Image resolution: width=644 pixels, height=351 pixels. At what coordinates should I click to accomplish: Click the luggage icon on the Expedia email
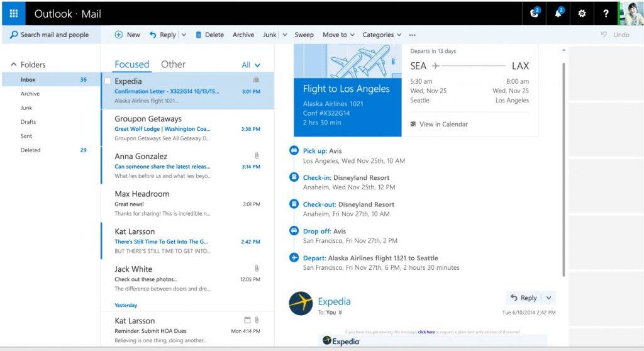pyautogui.click(x=257, y=79)
